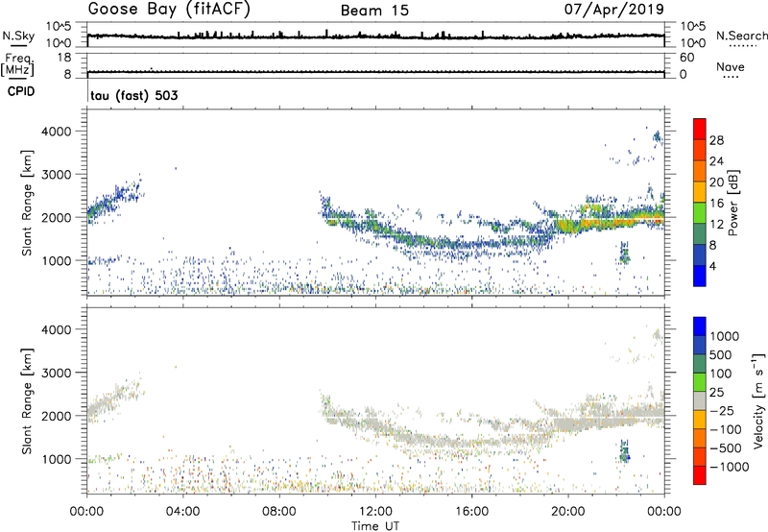The height and width of the screenshot is (532, 768).
Task: Click the '-500' value on velocity colorbar
Action: 726,447
